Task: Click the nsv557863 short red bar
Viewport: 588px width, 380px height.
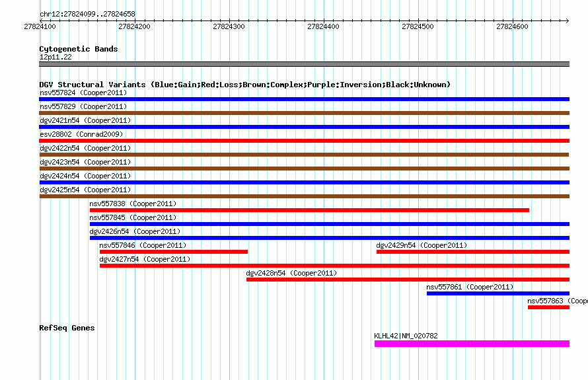Action: pos(548,307)
